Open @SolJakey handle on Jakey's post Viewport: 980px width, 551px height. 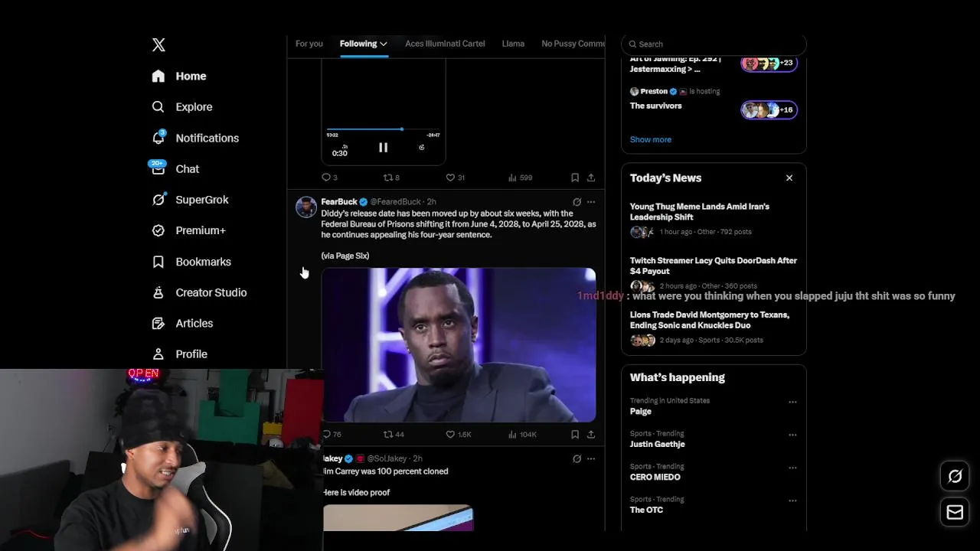(388, 458)
